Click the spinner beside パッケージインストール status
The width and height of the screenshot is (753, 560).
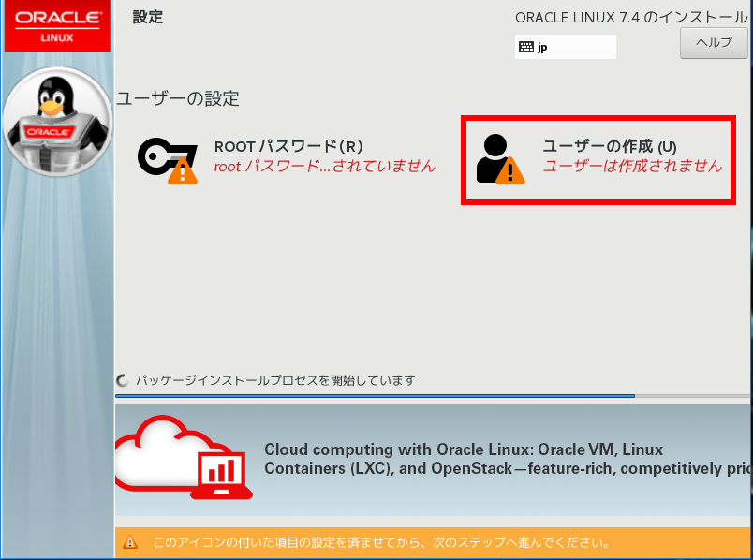(x=123, y=380)
